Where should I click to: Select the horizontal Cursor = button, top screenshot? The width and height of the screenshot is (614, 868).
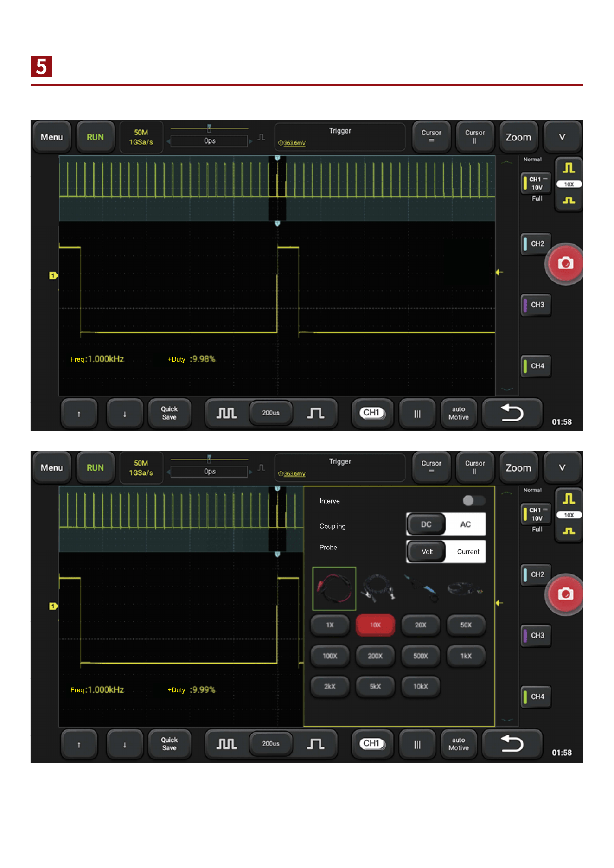431,136
